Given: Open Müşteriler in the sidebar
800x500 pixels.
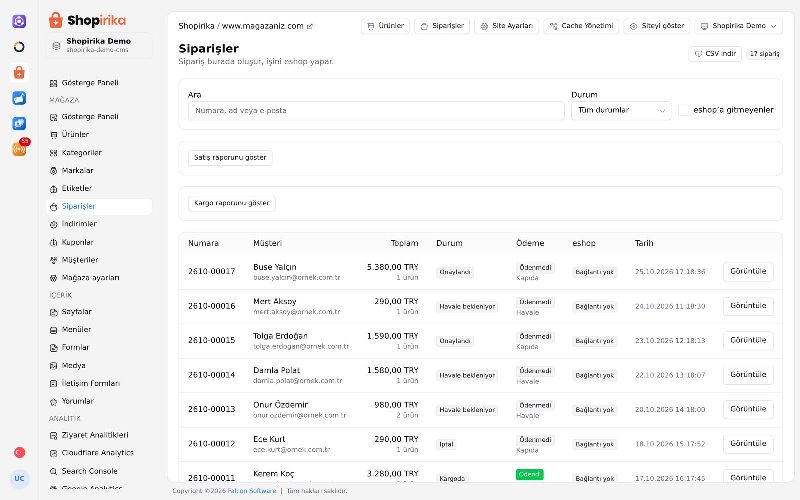Looking at the screenshot, I should pyautogui.click(x=98, y=260).
